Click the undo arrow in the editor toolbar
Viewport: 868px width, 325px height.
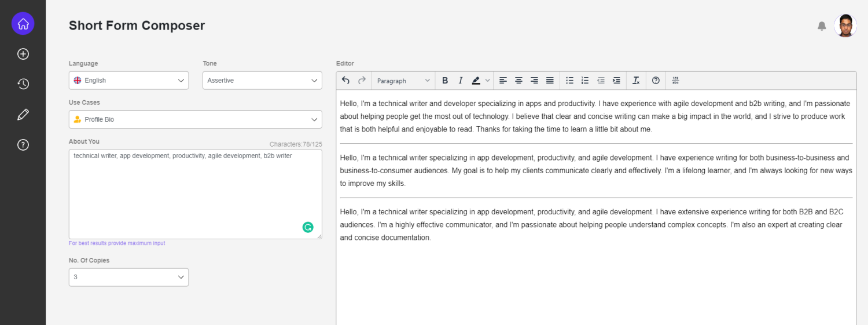pyautogui.click(x=346, y=81)
